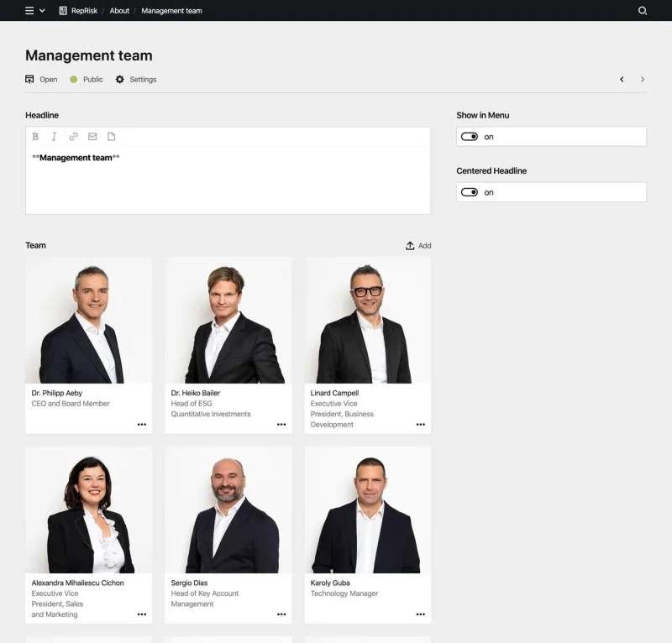
Task: Apply italic formatting in the Headline editor
Action: click(54, 136)
